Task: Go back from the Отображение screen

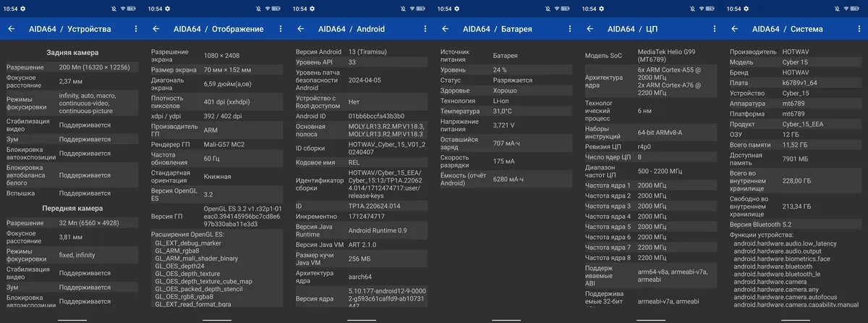Action: click(156, 29)
